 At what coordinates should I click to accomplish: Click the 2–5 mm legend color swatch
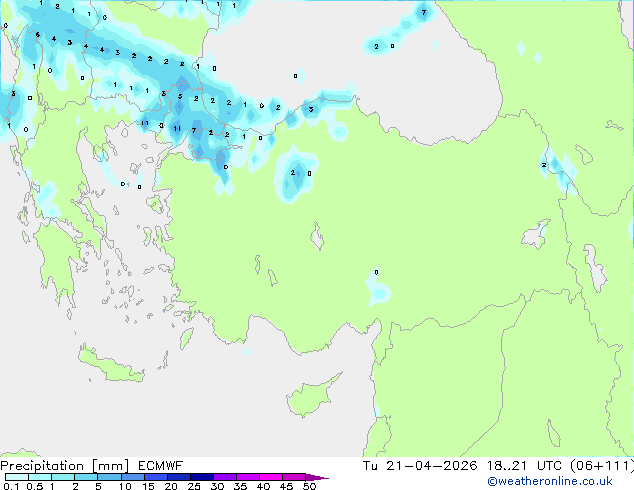pyautogui.click(x=86, y=477)
